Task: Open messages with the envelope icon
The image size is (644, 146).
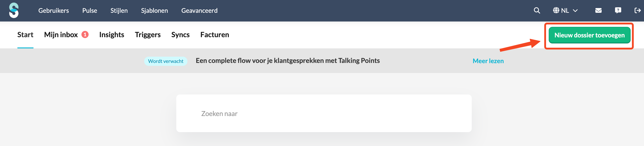Action: pyautogui.click(x=598, y=11)
